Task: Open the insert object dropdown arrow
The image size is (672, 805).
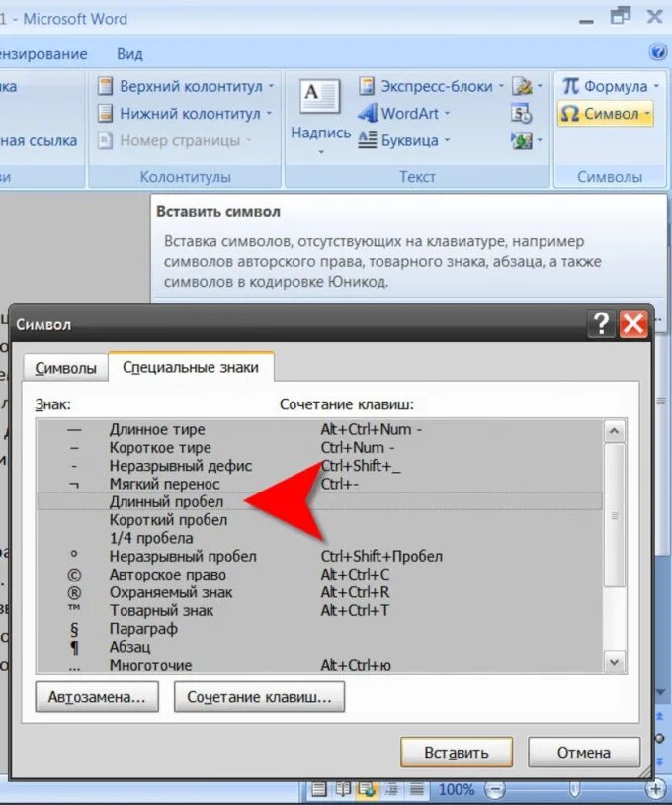Action: 540,140
